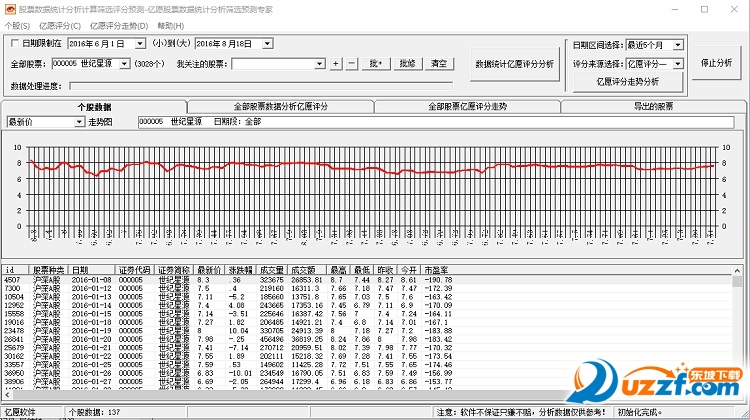Image resolution: width=750 pixels, height=420 pixels.
Task: Click the 清空 clear button
Action: coord(439,64)
